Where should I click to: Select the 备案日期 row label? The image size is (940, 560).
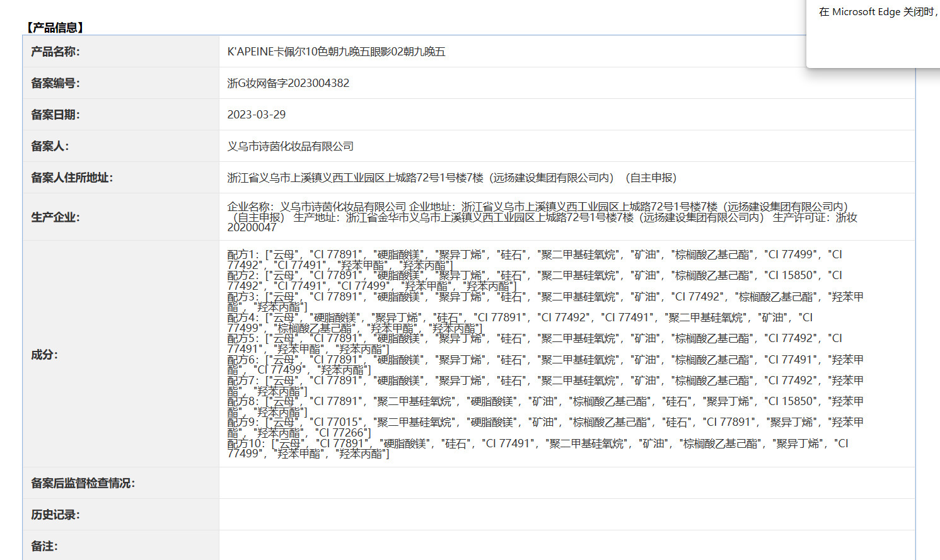(x=55, y=115)
